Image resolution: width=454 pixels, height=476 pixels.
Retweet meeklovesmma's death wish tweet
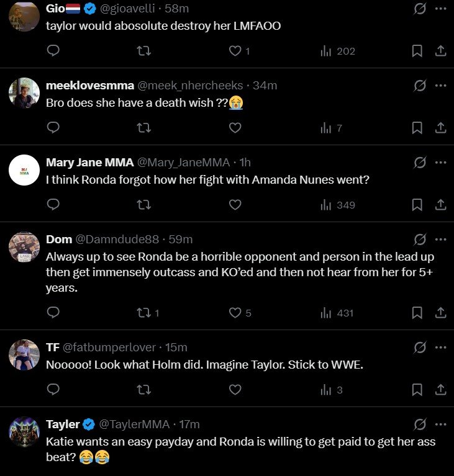tap(143, 128)
